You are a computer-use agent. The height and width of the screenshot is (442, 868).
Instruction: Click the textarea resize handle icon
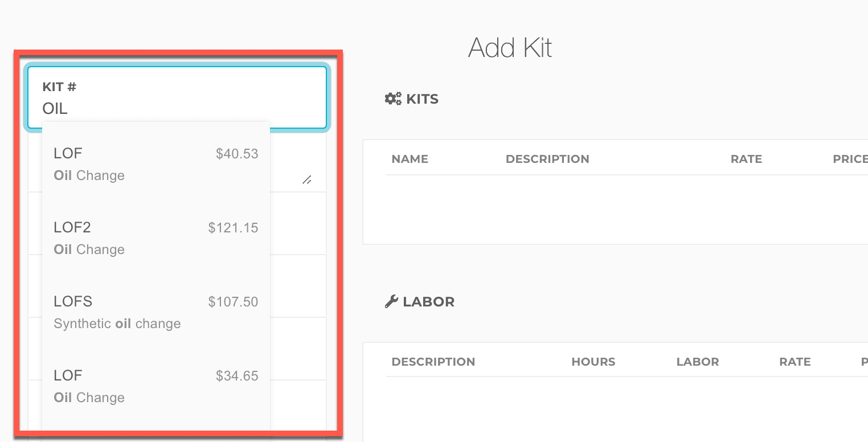(306, 179)
